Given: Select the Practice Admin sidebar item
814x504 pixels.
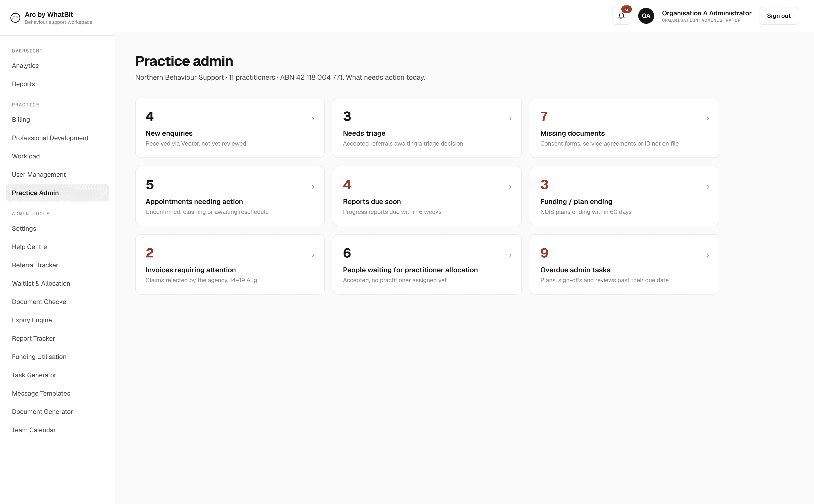Looking at the screenshot, I should coord(57,193).
